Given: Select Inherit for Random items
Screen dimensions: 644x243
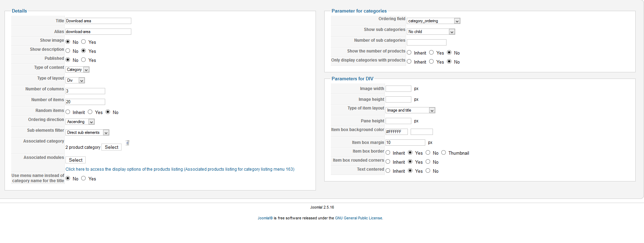Looking at the screenshot, I should (x=68, y=112).
